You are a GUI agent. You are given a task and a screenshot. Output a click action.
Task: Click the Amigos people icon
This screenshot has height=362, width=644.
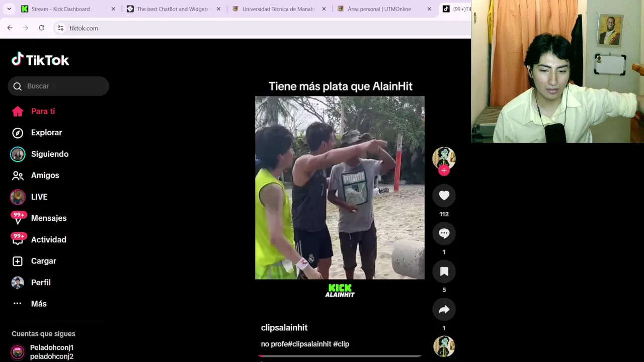click(18, 175)
